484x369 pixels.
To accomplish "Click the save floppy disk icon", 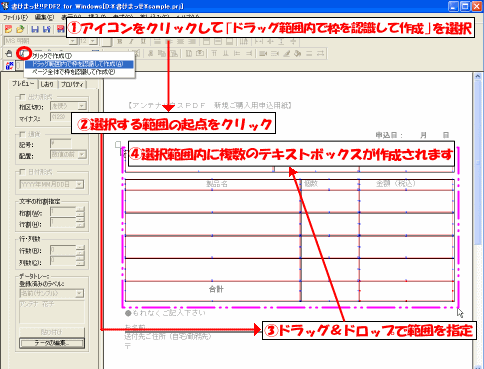I will click(35, 29).
